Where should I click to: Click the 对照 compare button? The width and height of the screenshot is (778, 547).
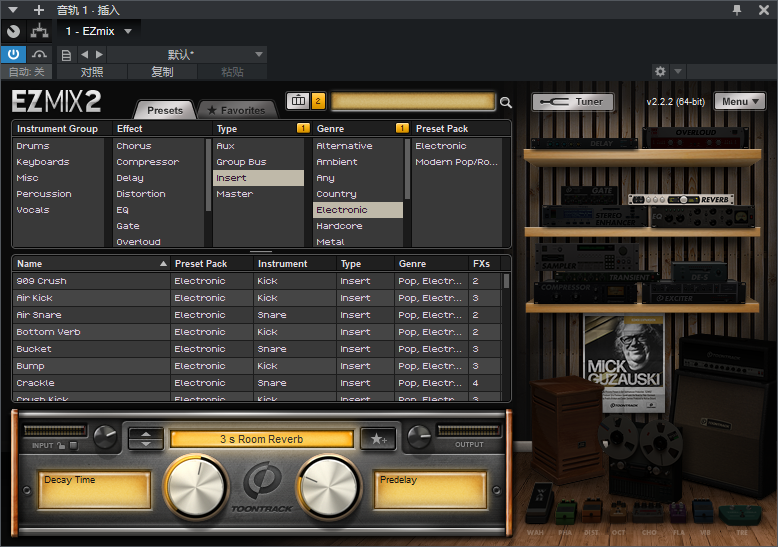tap(92, 72)
